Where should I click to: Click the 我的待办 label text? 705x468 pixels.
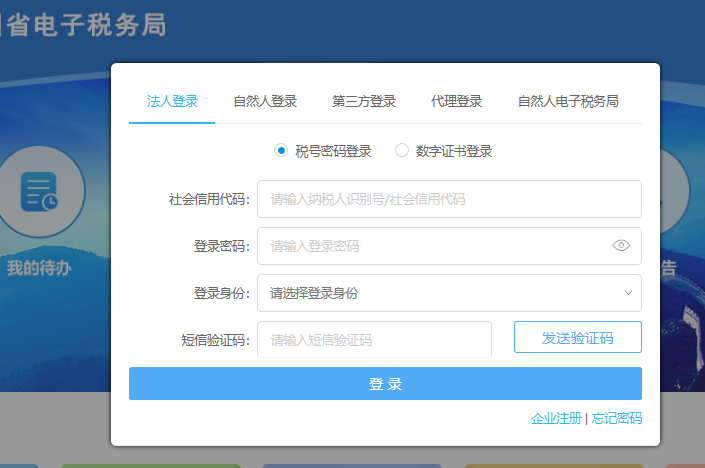tap(39, 268)
